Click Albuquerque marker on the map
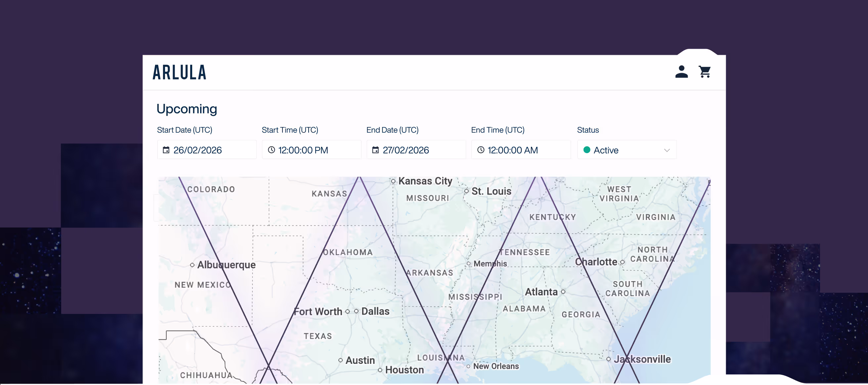The image size is (868, 385). (x=192, y=265)
